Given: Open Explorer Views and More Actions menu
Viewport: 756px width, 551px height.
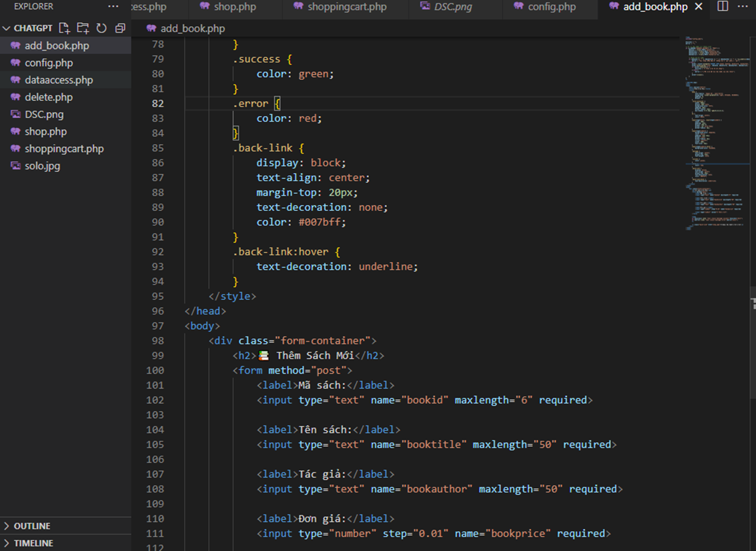Looking at the screenshot, I should [113, 6].
